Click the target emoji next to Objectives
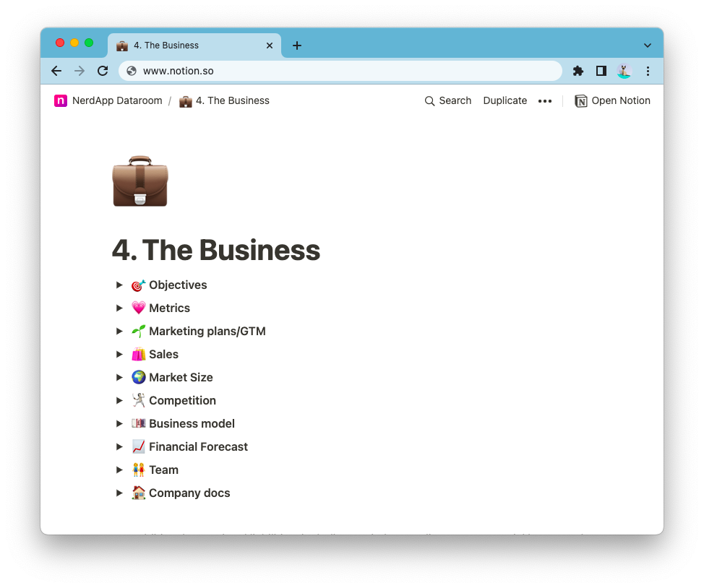 [138, 285]
